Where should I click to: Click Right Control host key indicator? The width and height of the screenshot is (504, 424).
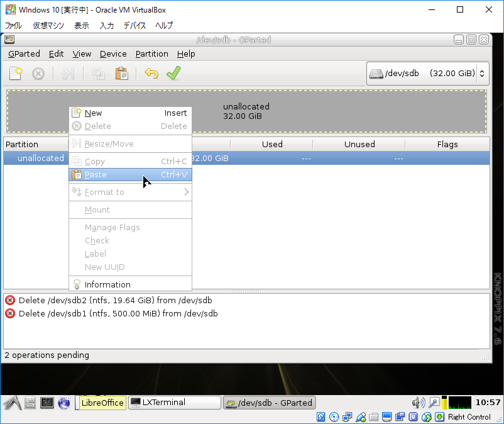469,417
